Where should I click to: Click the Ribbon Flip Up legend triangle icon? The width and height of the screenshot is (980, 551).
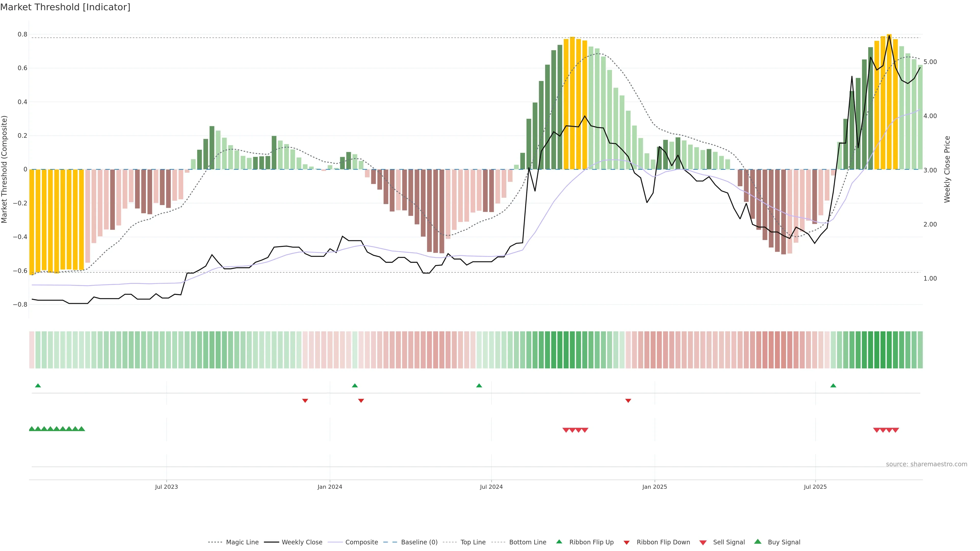pos(559,542)
